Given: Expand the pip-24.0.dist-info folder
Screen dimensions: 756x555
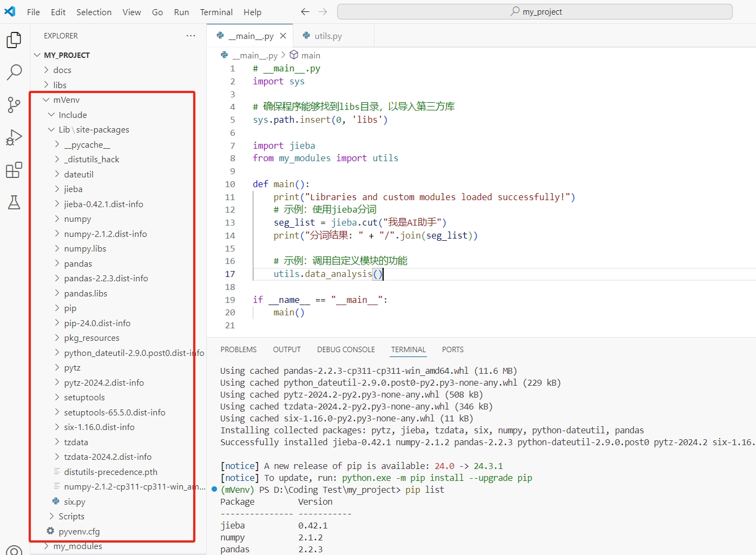Looking at the screenshot, I should (118, 323).
